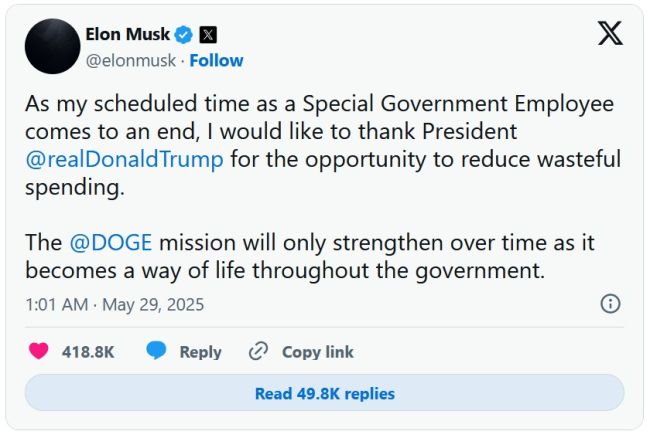Click the black X affiliation badge beside name
This screenshot has width=650, height=438.
[x=208, y=34]
